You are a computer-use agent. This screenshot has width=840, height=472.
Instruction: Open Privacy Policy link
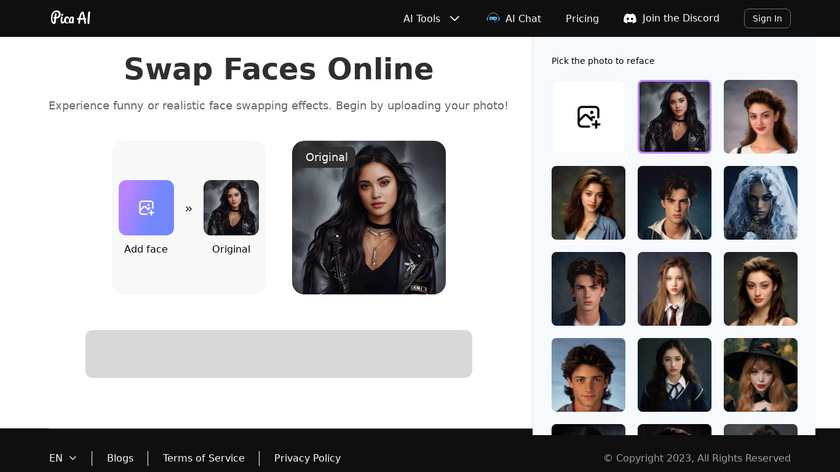308,458
